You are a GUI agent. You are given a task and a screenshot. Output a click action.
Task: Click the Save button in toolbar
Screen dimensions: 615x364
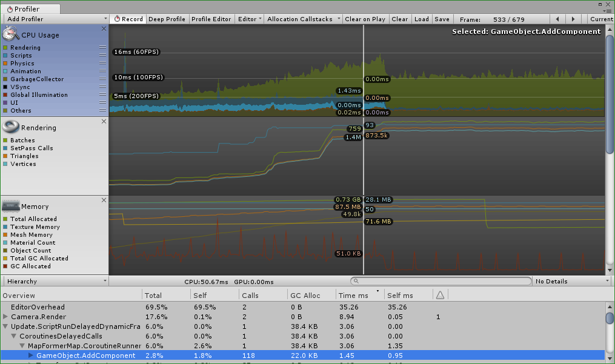(x=442, y=19)
